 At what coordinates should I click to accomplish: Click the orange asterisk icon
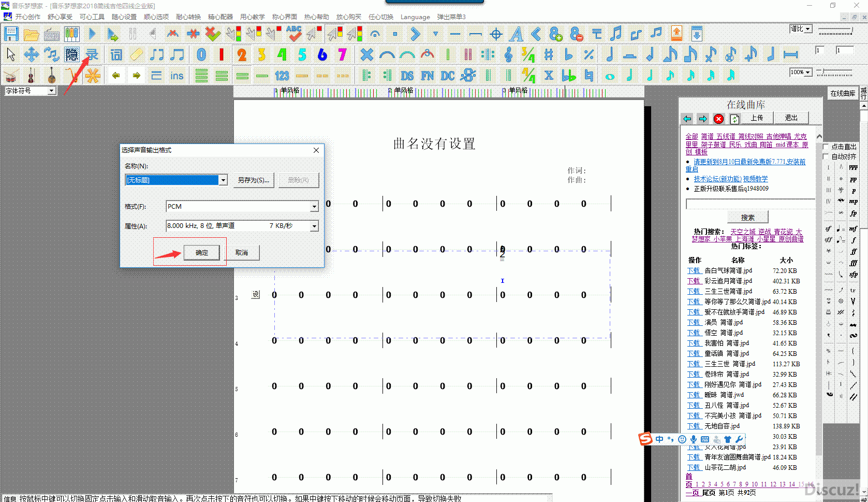[x=92, y=76]
